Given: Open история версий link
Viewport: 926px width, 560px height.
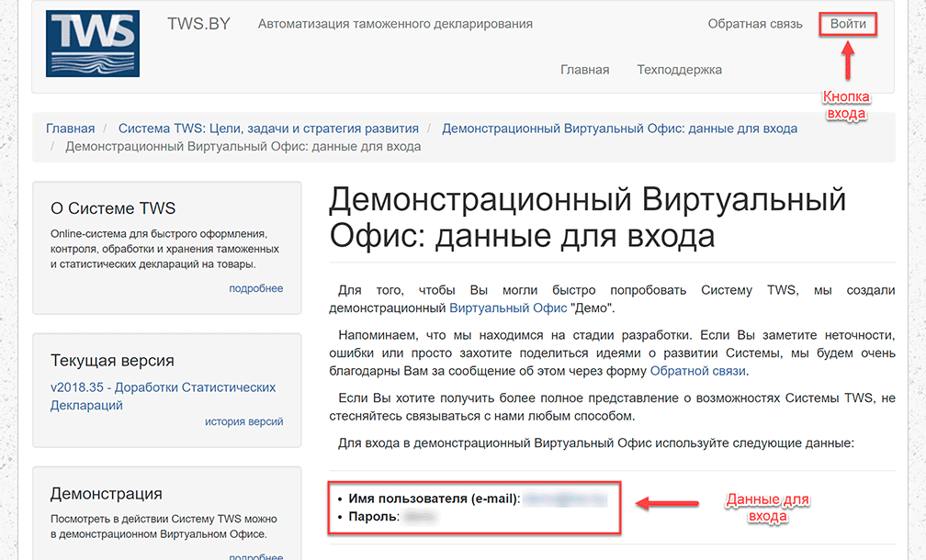Looking at the screenshot, I should pyautogui.click(x=244, y=422).
